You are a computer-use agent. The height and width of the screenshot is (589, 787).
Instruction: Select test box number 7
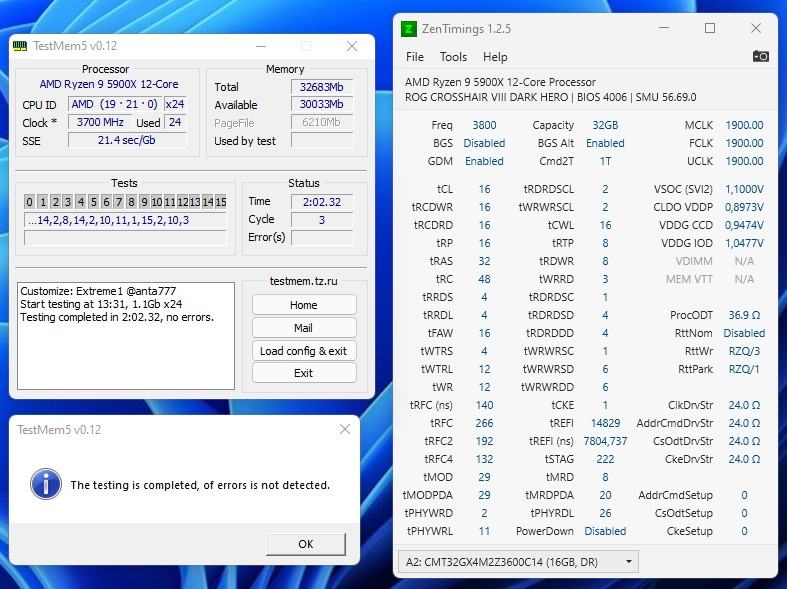tap(119, 202)
